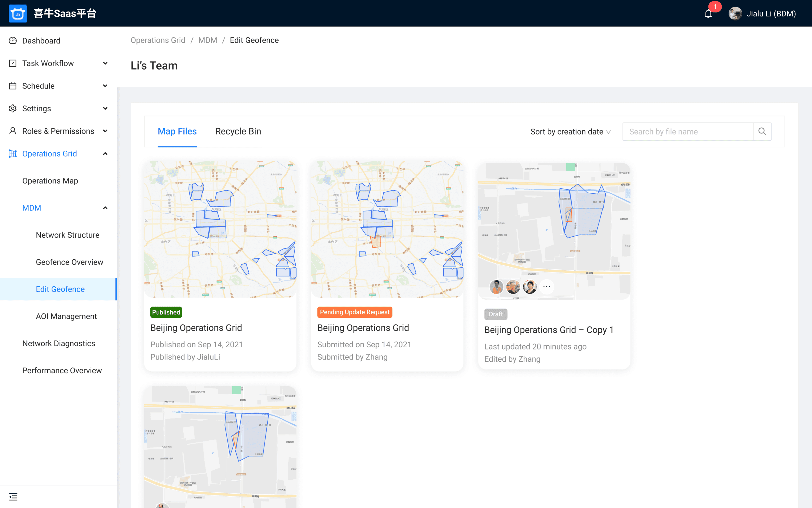Click the notification bell icon

708,14
